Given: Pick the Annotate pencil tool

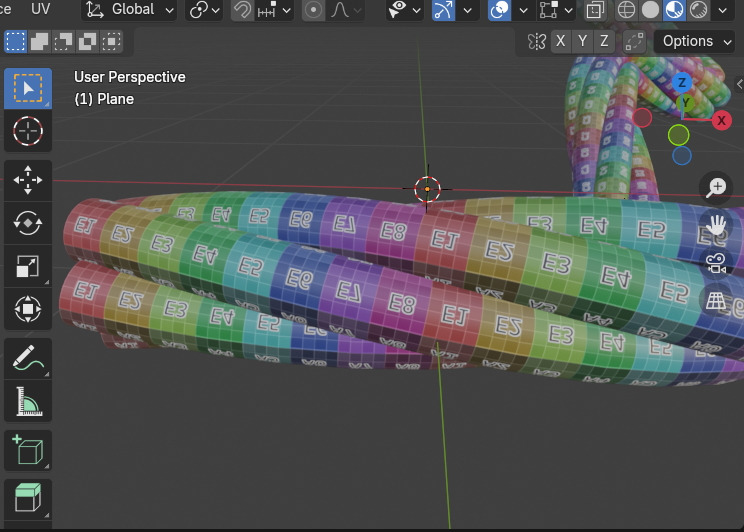Looking at the screenshot, I should [x=28, y=358].
